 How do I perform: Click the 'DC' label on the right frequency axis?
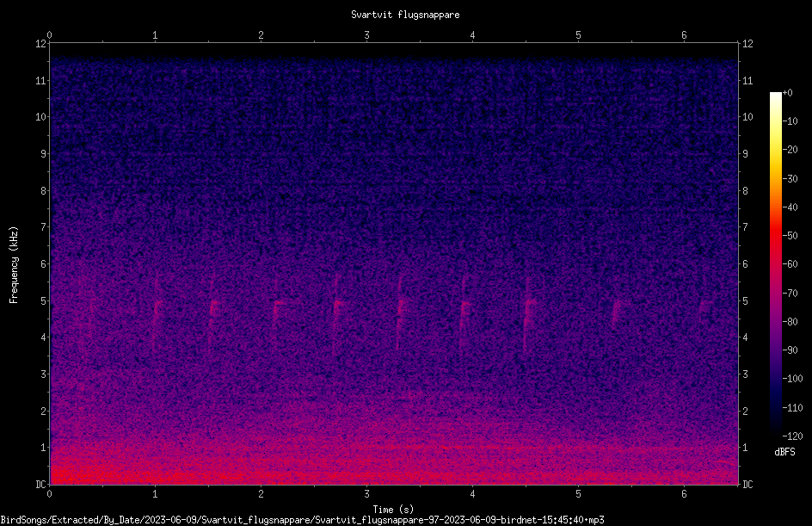click(747, 485)
